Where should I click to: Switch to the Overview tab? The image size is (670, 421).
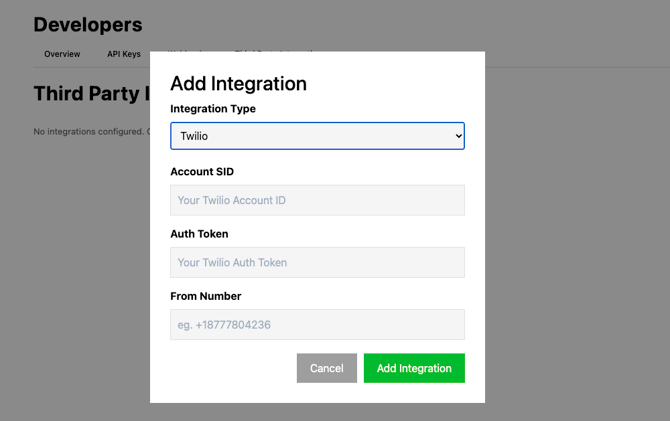[x=62, y=54]
